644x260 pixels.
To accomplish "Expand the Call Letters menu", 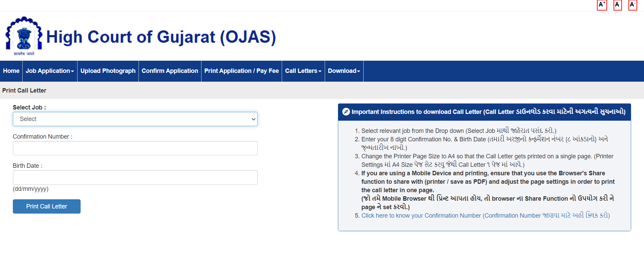I will coord(303,71).
